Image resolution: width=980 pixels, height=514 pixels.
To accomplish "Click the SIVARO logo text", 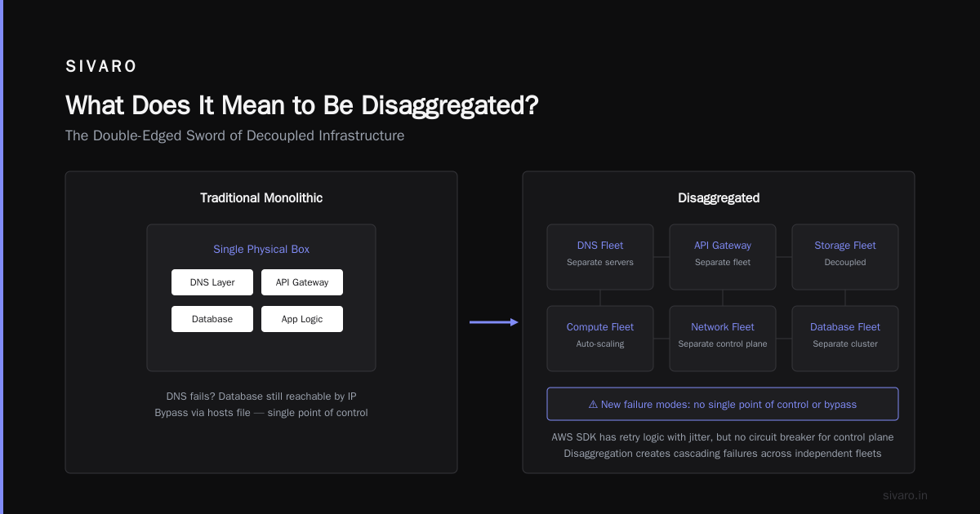I will 101,67.
